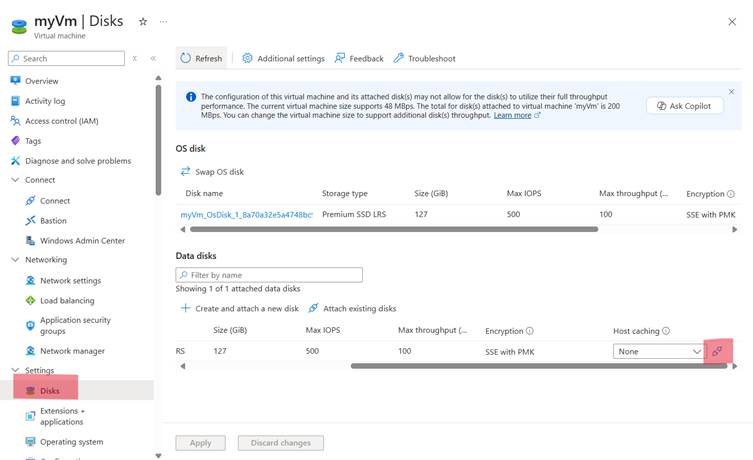Click Premium SSD LRS cell
753x460 pixels.
pos(354,214)
